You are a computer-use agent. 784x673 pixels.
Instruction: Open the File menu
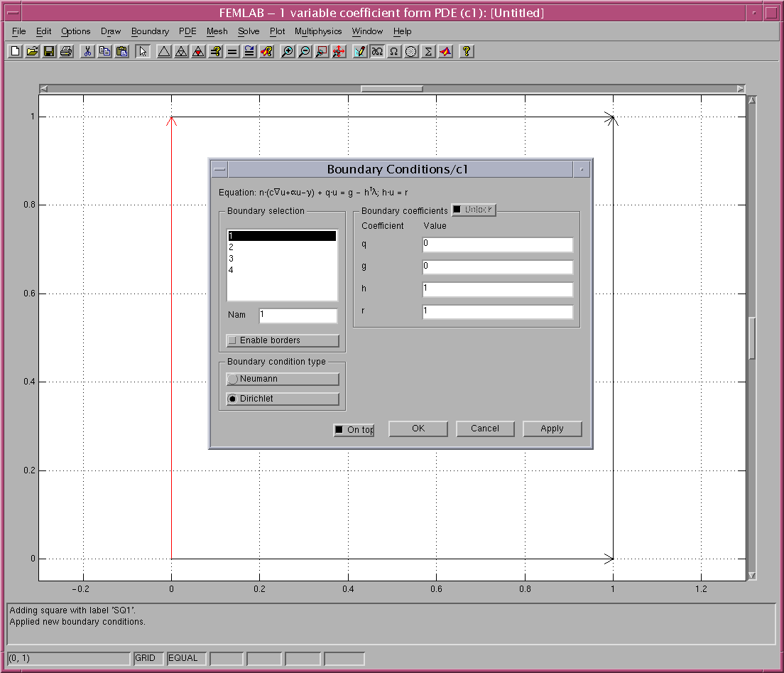19,31
